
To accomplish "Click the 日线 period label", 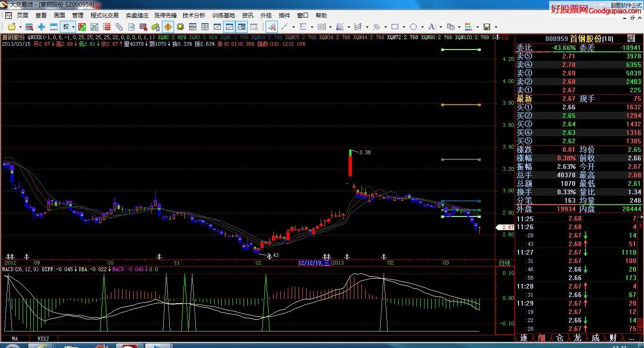I will coord(505,263).
